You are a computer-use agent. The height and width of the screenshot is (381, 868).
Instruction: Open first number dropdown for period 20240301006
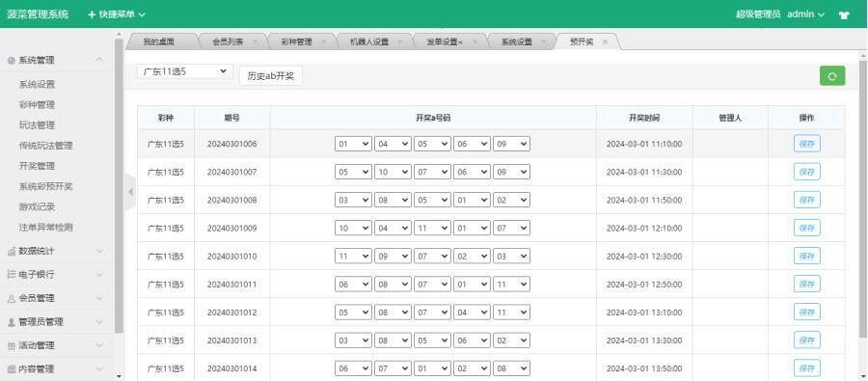[353, 144]
